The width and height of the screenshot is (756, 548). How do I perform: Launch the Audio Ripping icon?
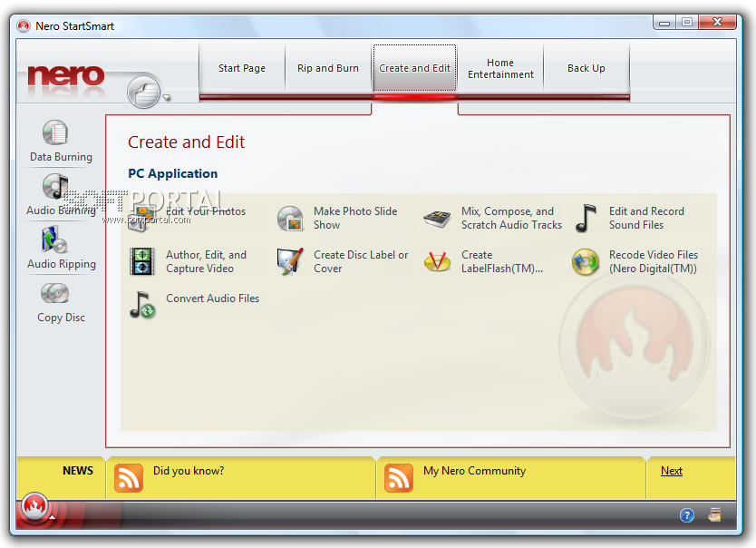(x=54, y=240)
